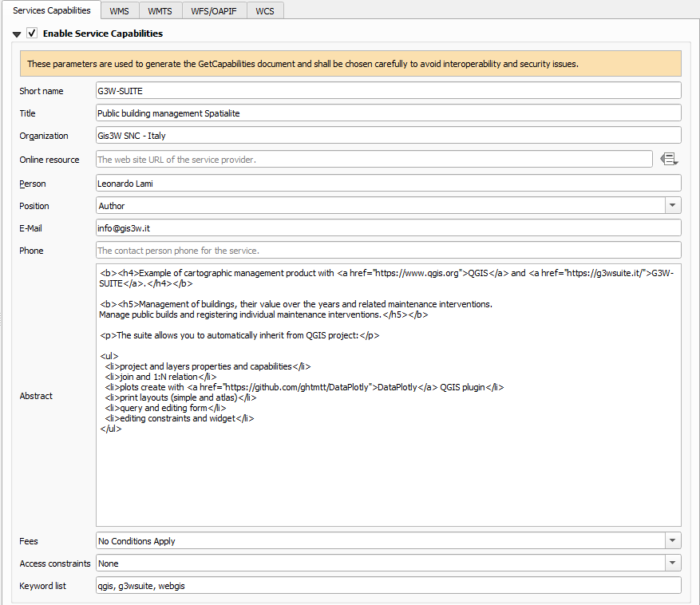Click the Organization label
The height and width of the screenshot is (605, 700).
click(x=44, y=136)
